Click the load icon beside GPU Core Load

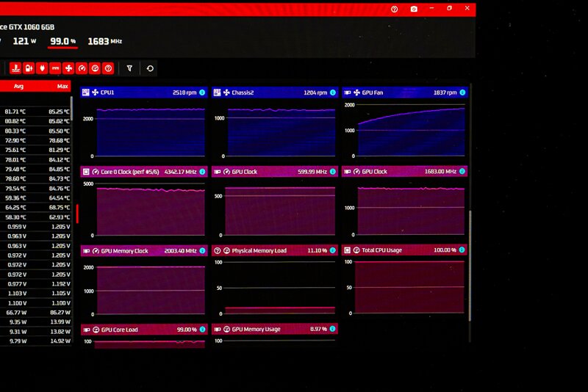pos(96,330)
